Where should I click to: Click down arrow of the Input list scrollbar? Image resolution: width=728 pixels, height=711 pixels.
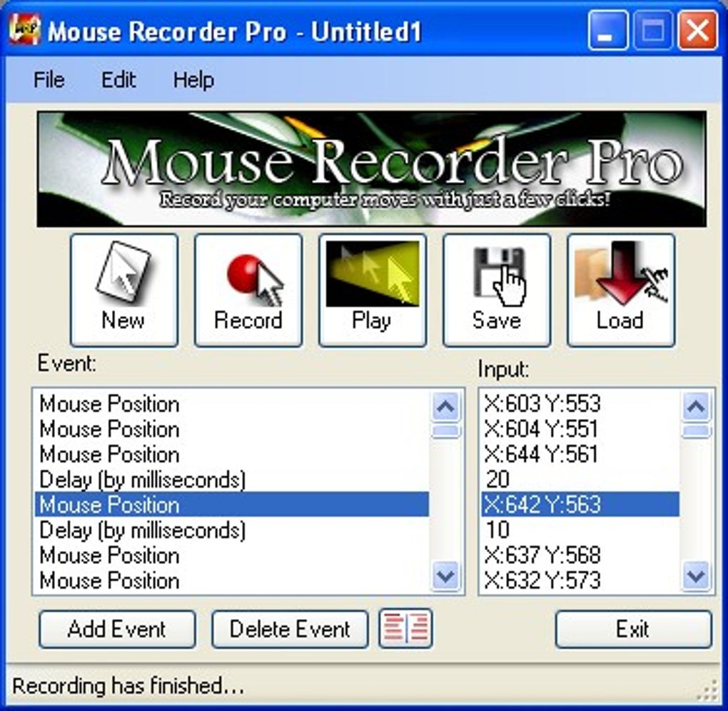click(x=696, y=576)
